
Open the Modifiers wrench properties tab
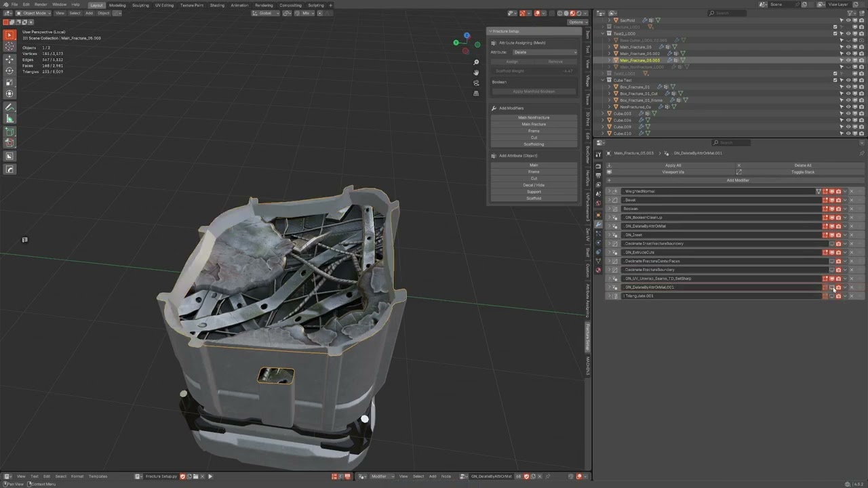tap(598, 224)
